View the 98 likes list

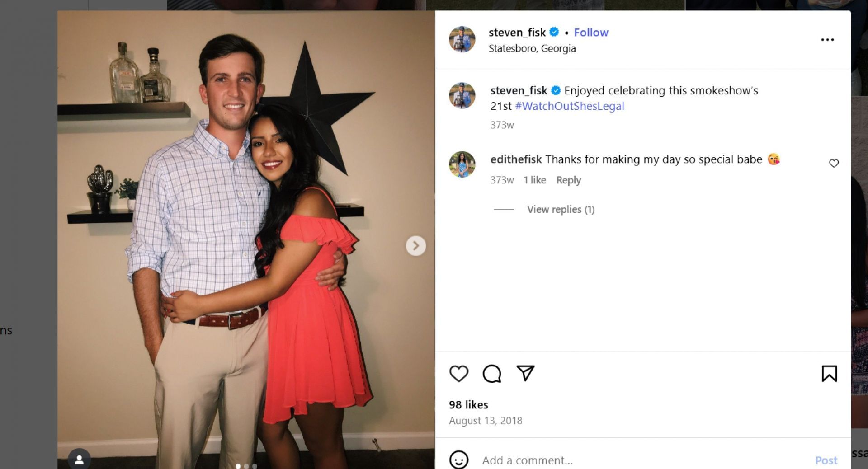coord(468,405)
